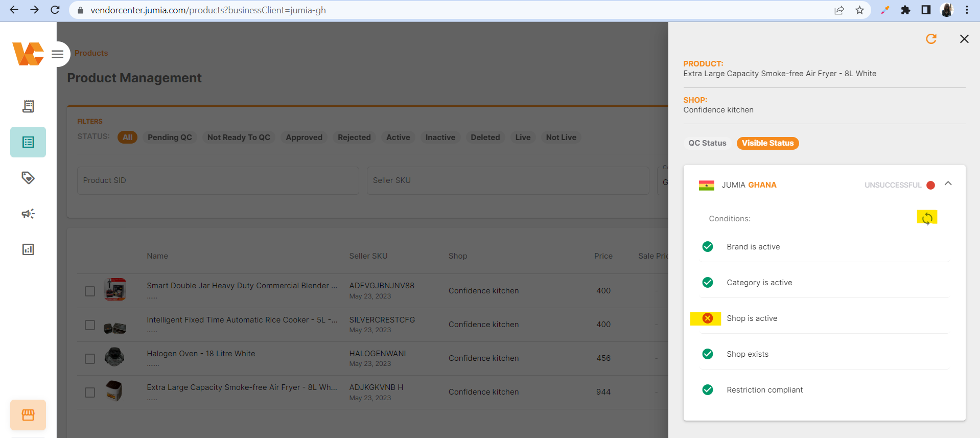Click the green check next to Shop exists
980x438 pixels.
[x=708, y=354]
